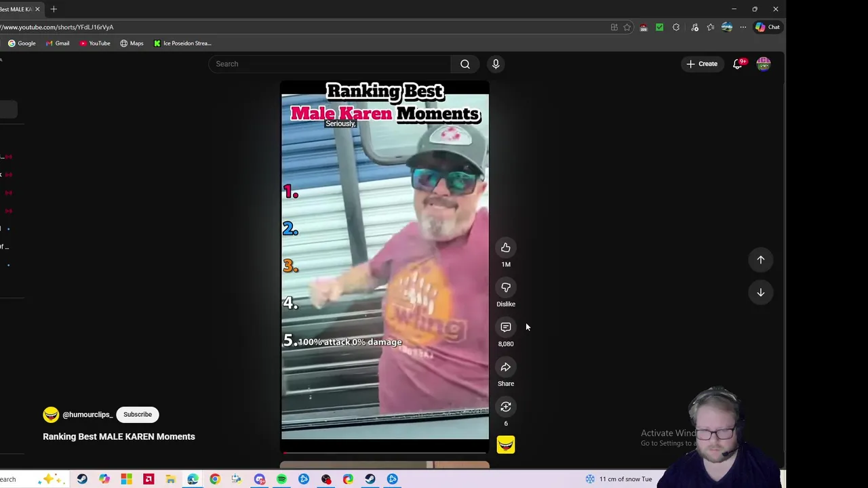Screen dimensions: 868x488
Task: Open the YouTube account avatar menu
Action: [x=764, y=64]
